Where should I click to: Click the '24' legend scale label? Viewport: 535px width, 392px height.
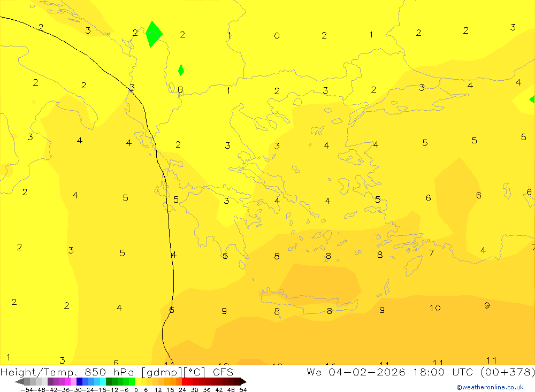(182, 390)
